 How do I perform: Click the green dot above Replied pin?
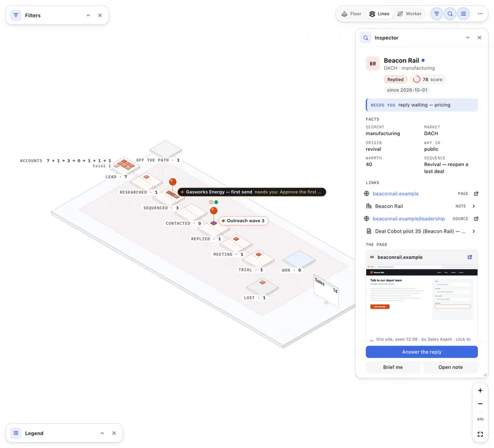coord(216,202)
